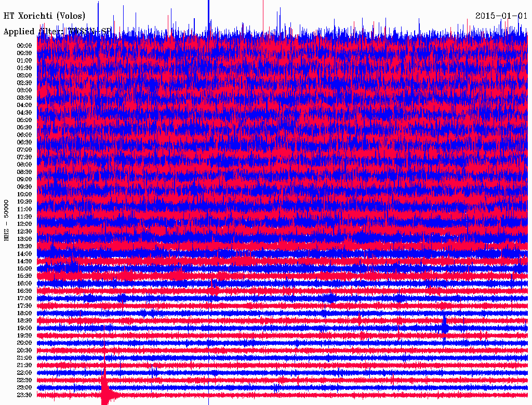
Task: Select the 15:30 time label
Action: pos(24,276)
